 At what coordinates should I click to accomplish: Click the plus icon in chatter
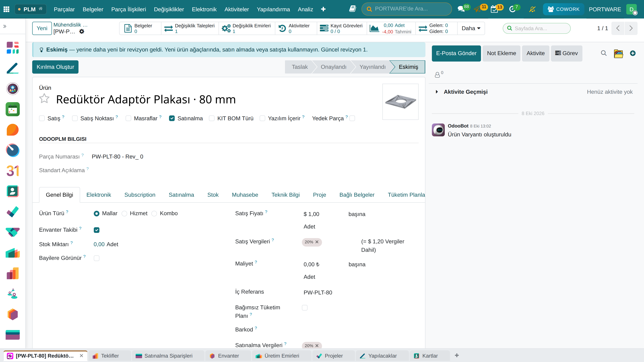click(633, 53)
